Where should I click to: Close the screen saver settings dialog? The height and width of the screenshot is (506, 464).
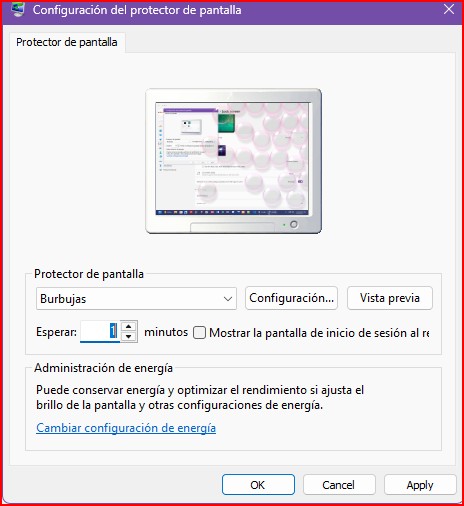[x=449, y=9]
